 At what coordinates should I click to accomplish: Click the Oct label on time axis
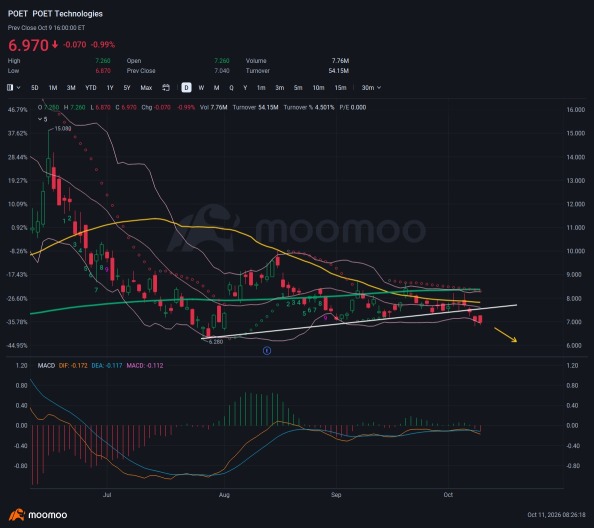point(448,495)
